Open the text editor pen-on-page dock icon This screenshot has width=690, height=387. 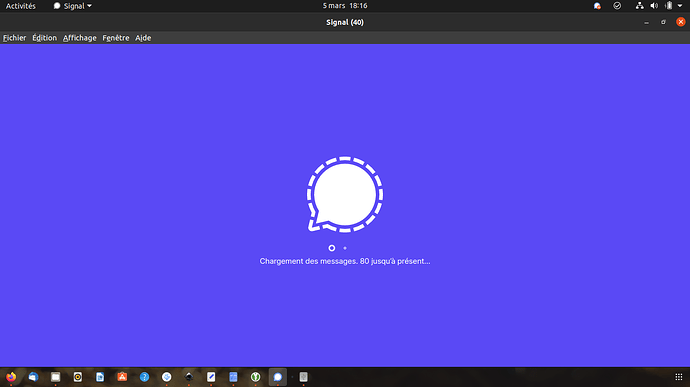coord(211,377)
